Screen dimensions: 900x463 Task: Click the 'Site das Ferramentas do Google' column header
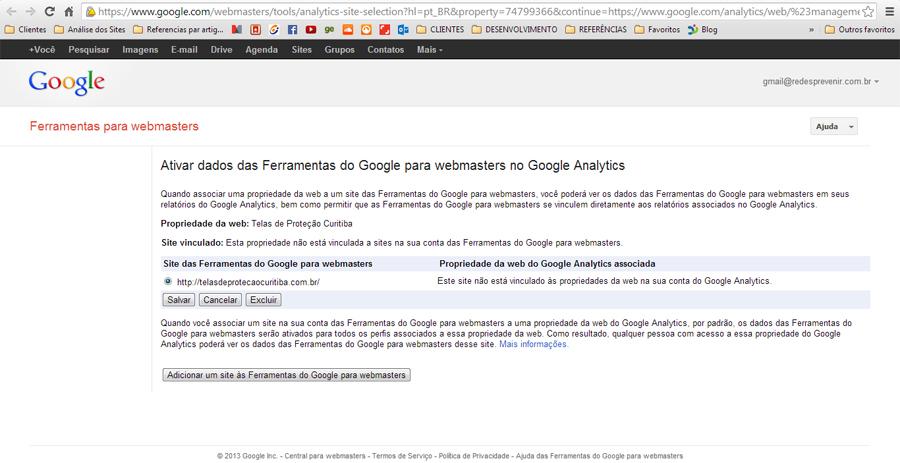[268, 263]
